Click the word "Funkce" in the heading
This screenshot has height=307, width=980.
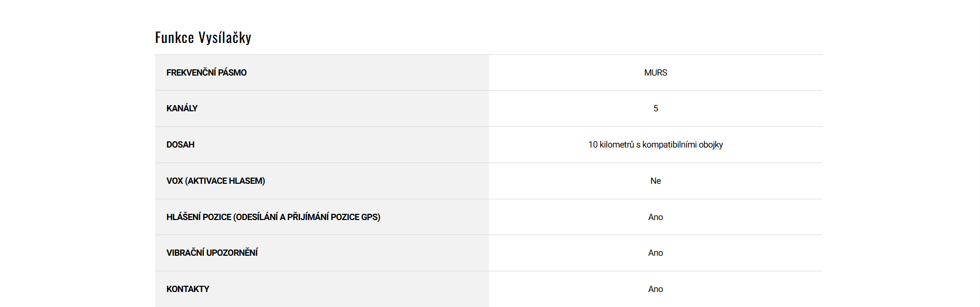point(174,38)
